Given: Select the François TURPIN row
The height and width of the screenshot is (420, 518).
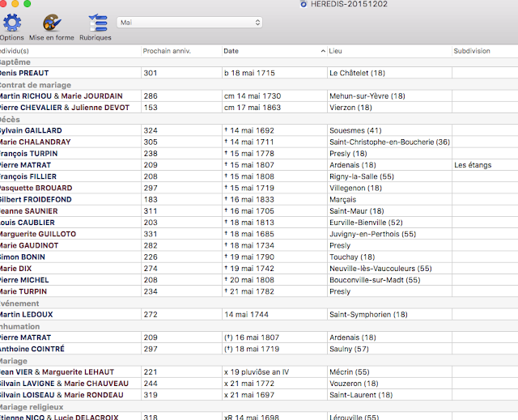Looking at the screenshot, I should [x=259, y=154].
